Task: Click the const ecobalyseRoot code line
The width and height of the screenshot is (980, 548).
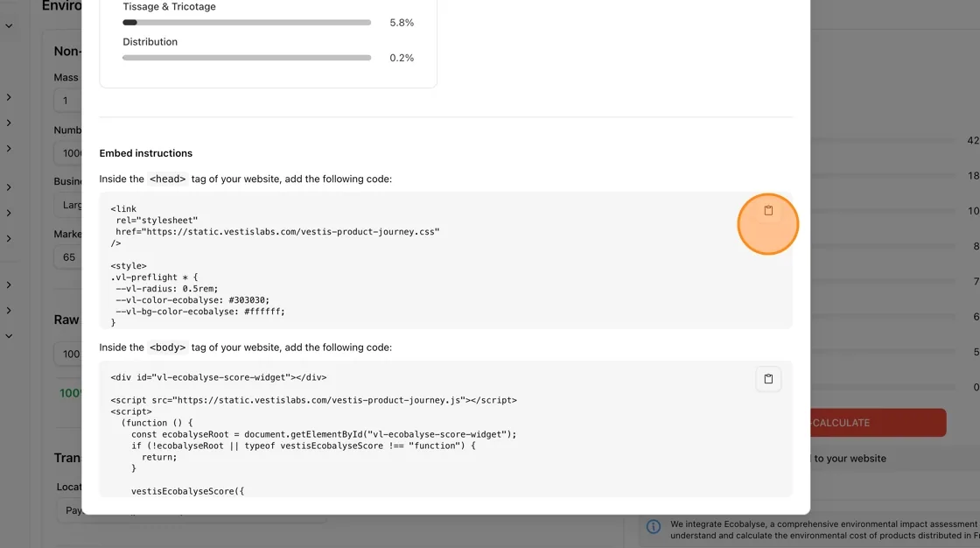Action: (324, 434)
